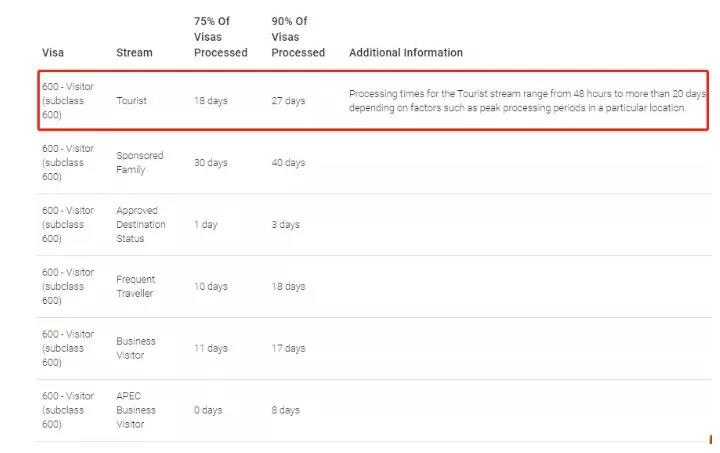
Task: Click the 3 days processing value
Action: click(x=285, y=225)
